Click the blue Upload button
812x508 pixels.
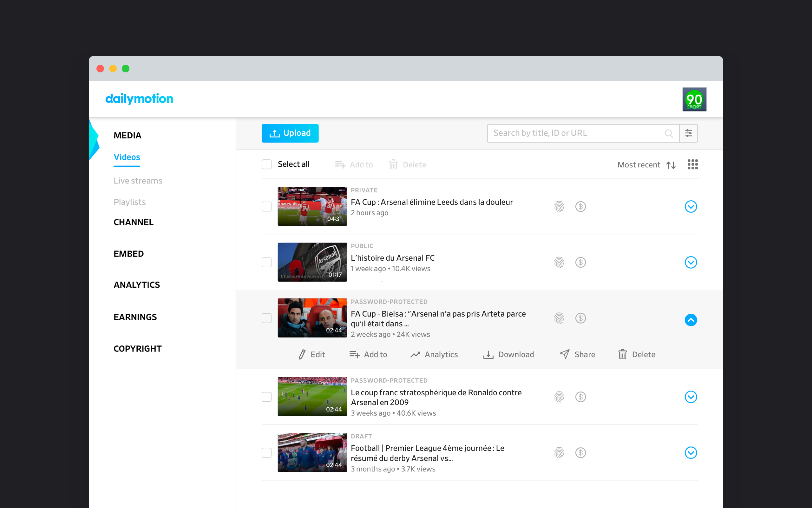tap(290, 133)
